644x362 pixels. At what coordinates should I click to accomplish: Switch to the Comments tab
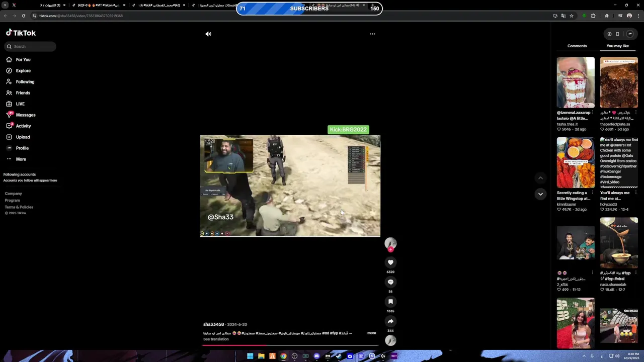577,46
